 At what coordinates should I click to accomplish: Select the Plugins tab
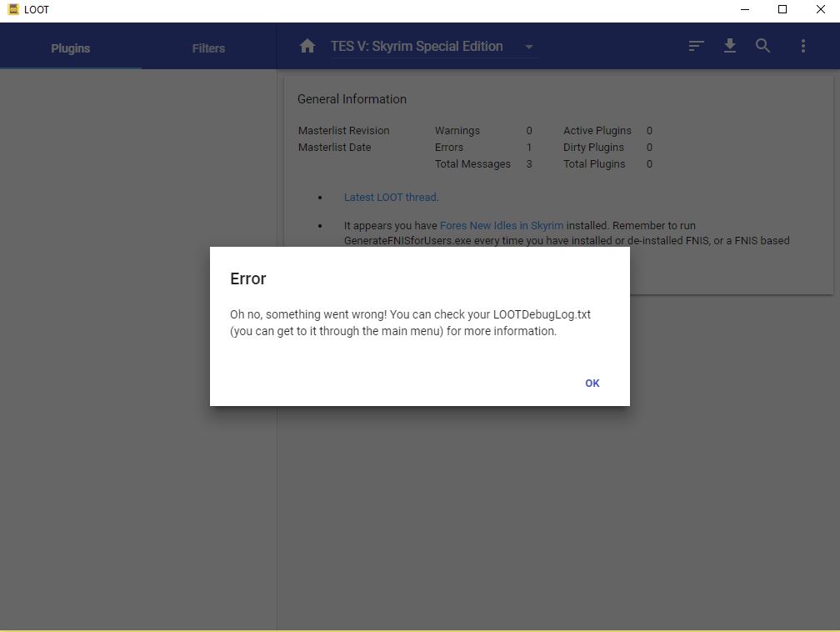point(70,48)
